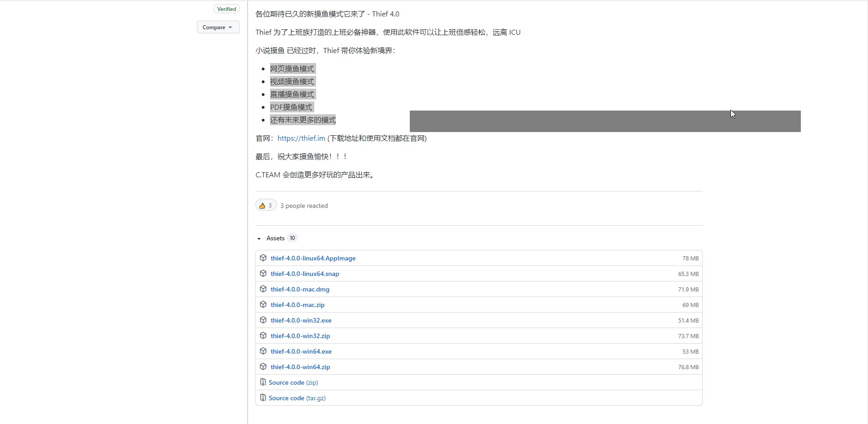Download thief-4.0.0-mac.zip

click(297, 305)
